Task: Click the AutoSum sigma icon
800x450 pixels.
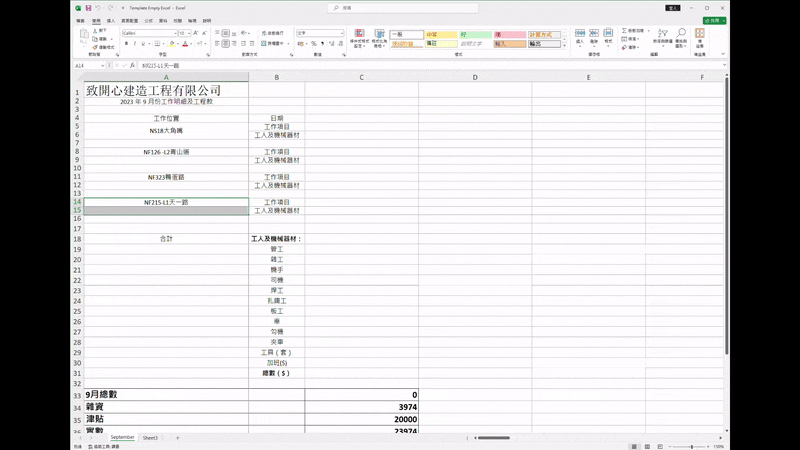Action: (624, 31)
